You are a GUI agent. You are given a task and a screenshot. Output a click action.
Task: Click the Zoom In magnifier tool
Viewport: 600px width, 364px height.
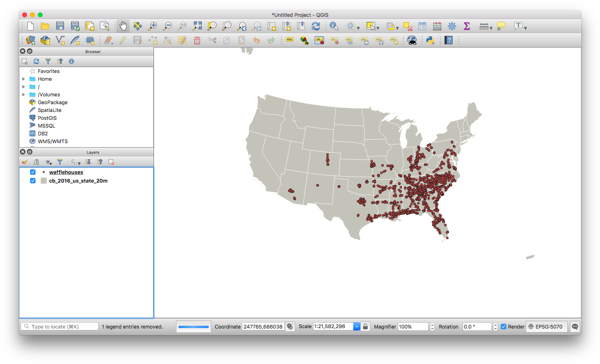pos(153,26)
